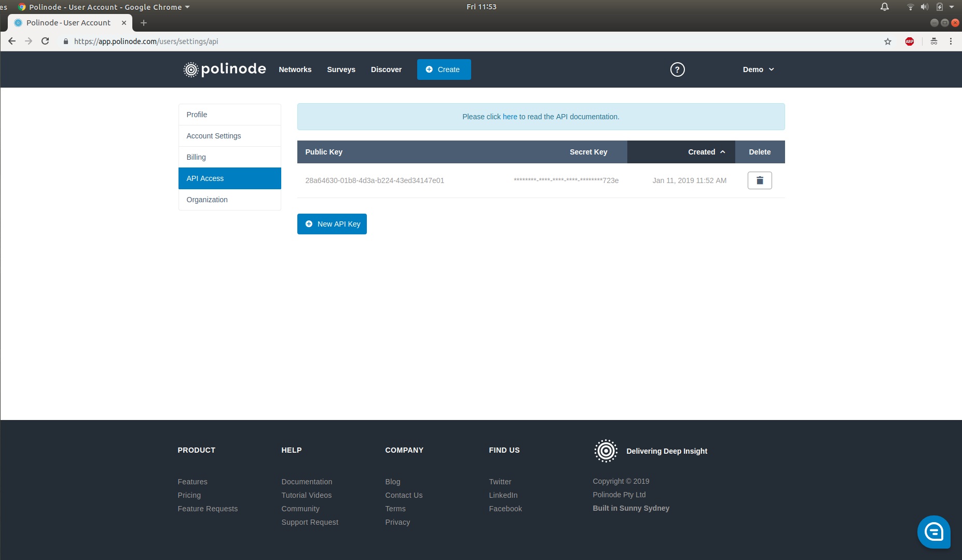Open the Facebook footer link
This screenshot has height=560, width=962.
[x=505, y=509]
